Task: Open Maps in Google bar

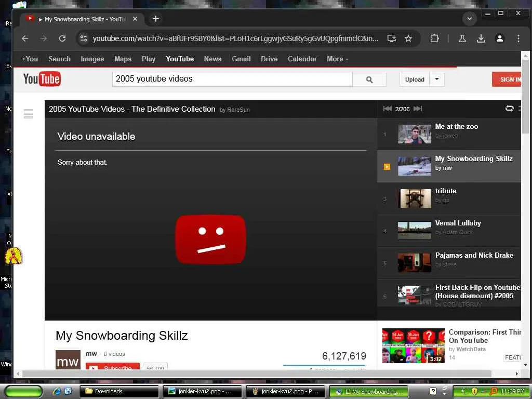Action: click(x=123, y=59)
